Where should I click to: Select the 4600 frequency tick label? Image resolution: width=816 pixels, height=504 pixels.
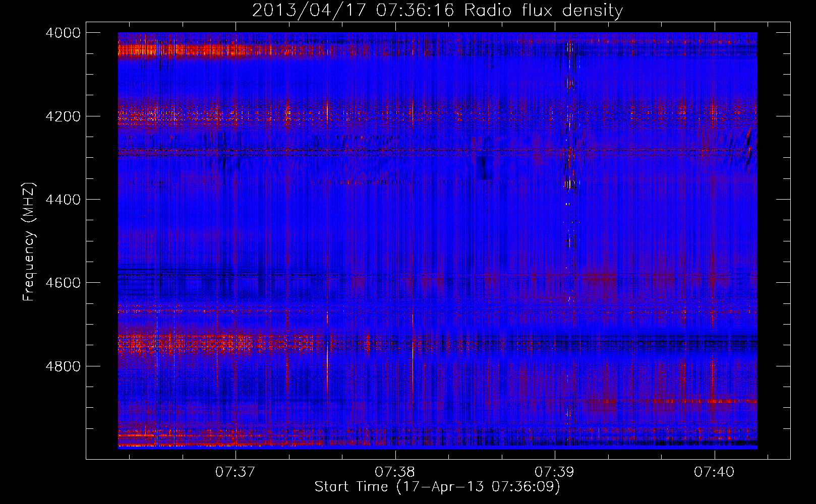pos(63,283)
